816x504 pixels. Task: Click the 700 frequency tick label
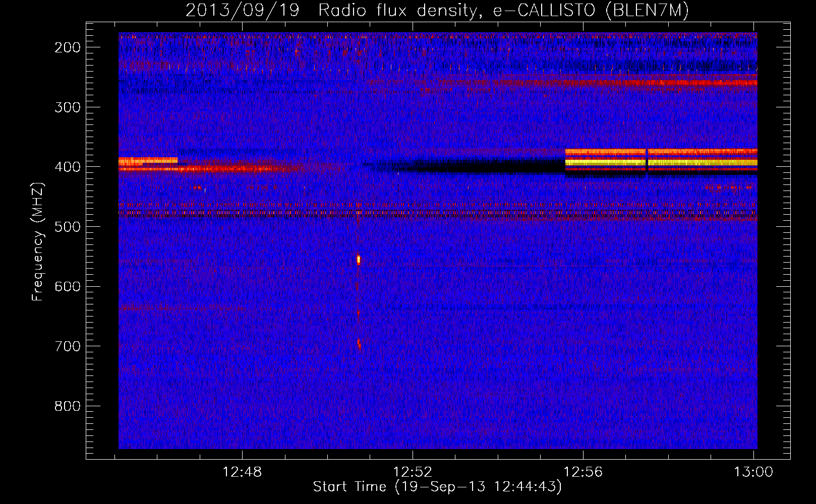[x=67, y=346]
